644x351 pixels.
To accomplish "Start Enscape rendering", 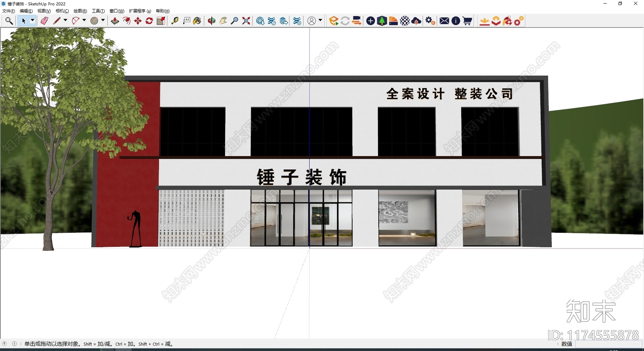I will click(334, 21).
